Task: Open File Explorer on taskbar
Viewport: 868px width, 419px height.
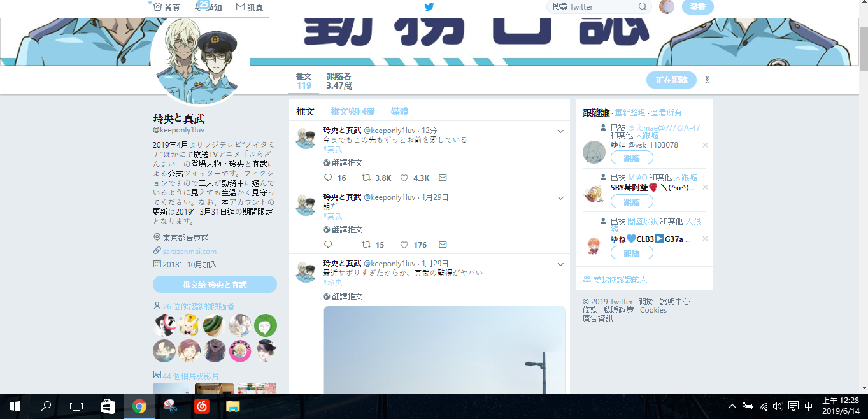Action: coord(233,406)
